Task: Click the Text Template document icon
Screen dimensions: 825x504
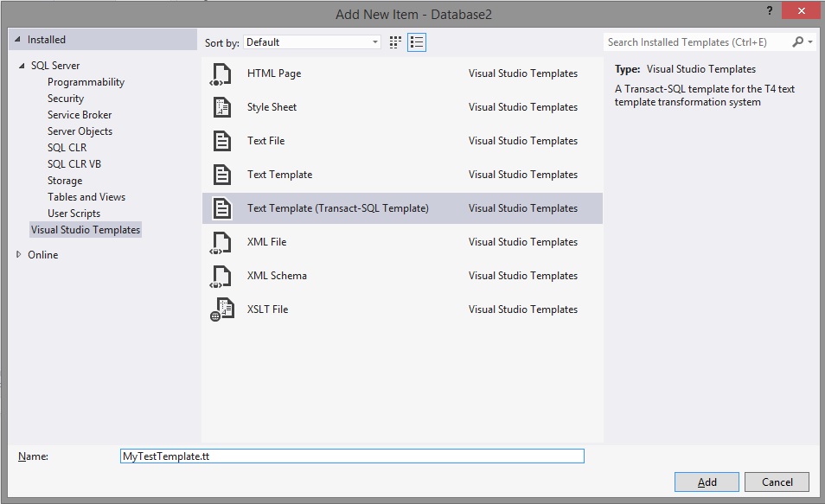Action: [221, 175]
